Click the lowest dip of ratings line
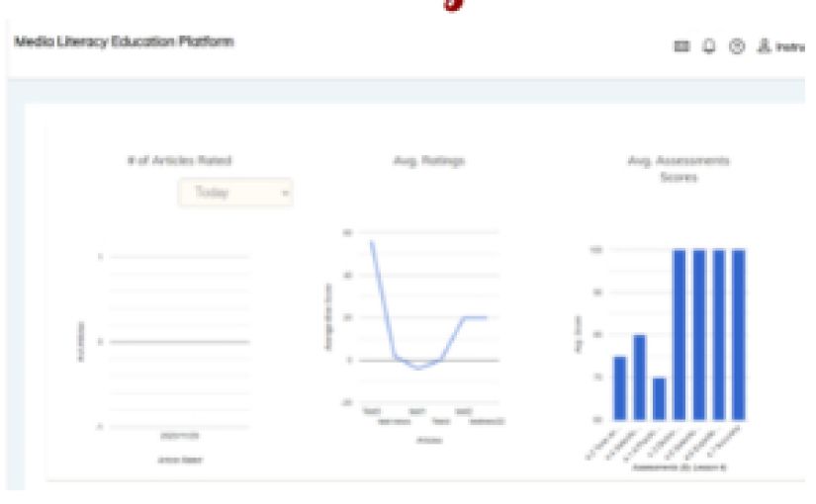The width and height of the screenshot is (816, 504). (x=418, y=369)
